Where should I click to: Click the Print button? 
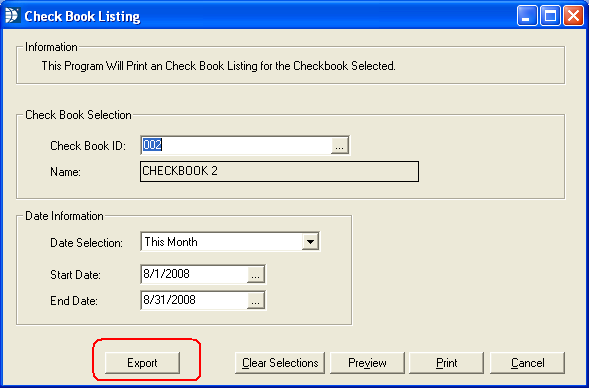pyautogui.click(x=446, y=363)
